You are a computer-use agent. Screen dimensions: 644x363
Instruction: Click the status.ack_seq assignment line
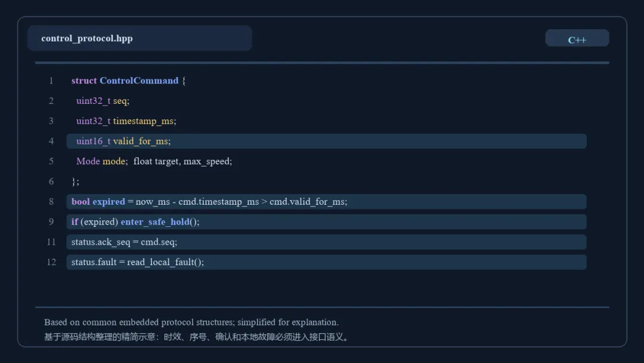tap(327, 242)
